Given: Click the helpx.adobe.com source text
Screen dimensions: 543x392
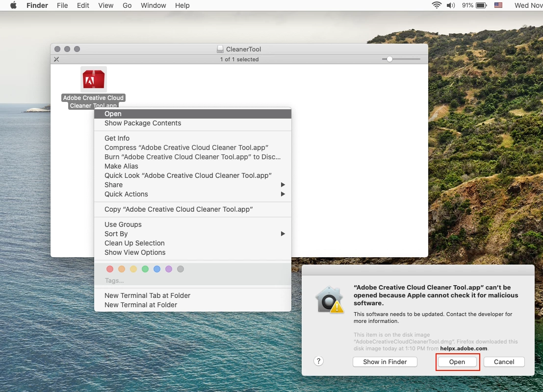Looking at the screenshot, I should [464, 348].
